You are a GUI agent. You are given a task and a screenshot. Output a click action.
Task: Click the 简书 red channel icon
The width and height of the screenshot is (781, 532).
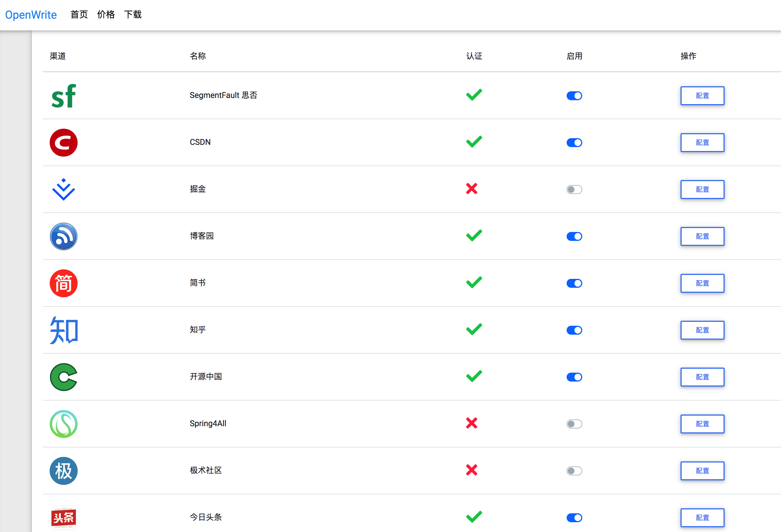click(64, 283)
